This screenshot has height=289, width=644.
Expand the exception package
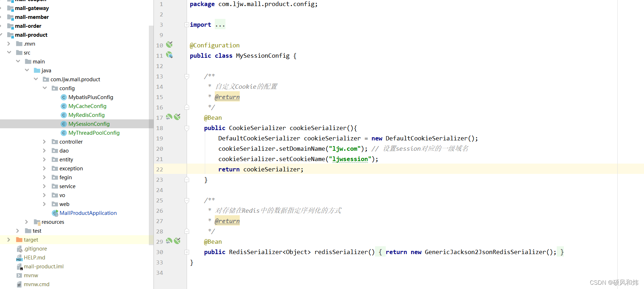click(45, 168)
